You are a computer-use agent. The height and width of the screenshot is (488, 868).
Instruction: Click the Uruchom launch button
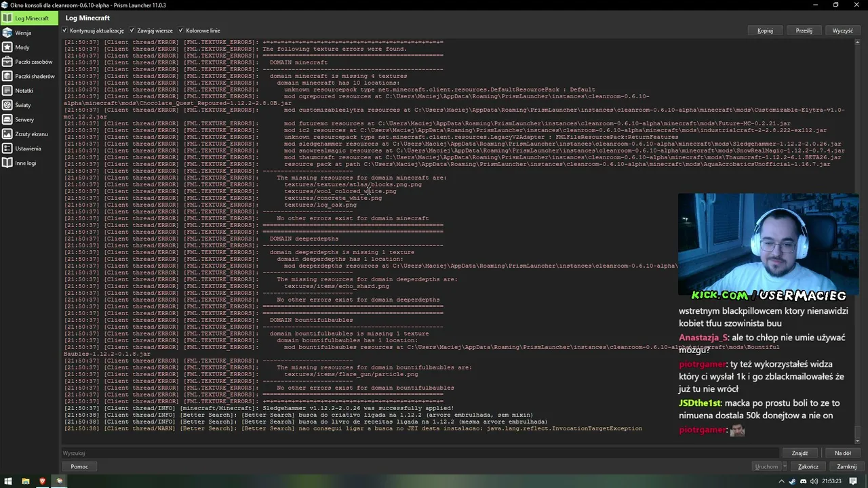pyautogui.click(x=766, y=466)
